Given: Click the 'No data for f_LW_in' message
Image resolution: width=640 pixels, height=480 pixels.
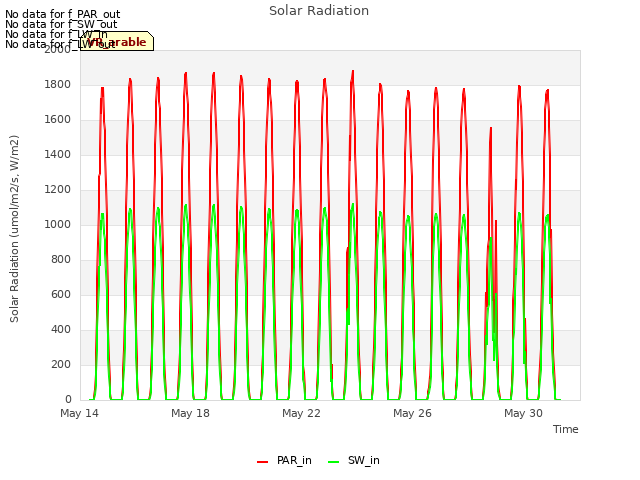Looking at the screenshot, I should click(x=56, y=34).
